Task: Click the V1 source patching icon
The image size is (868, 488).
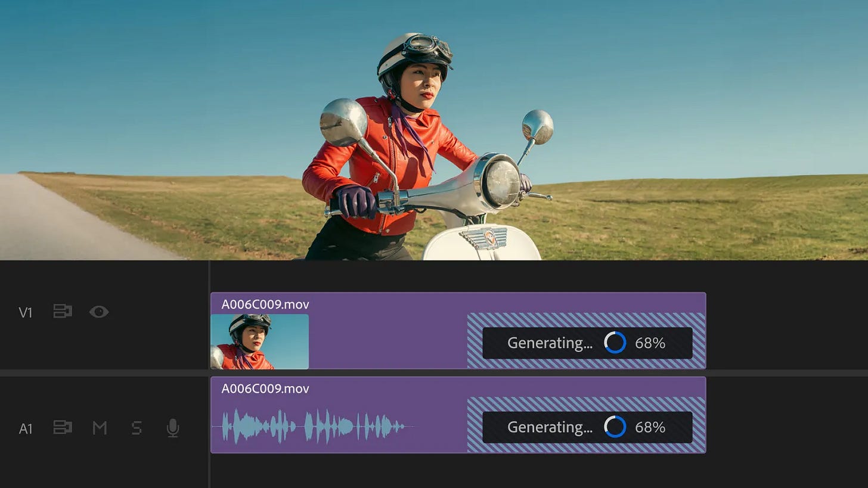Action: [62, 312]
